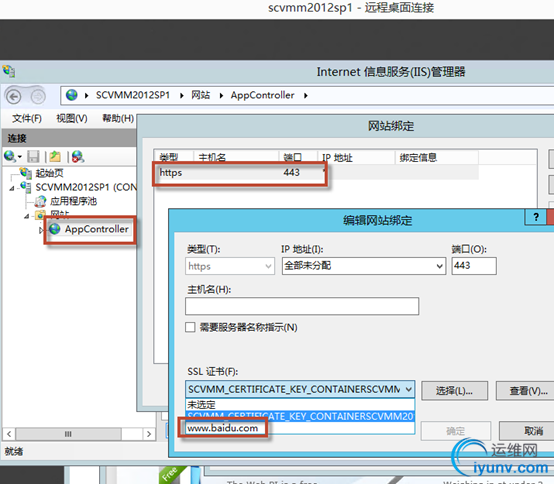Viewport: 554px width, 484px height.
Task: Click horizontal scrollbar thumb in connections pane
Action: (x=69, y=434)
